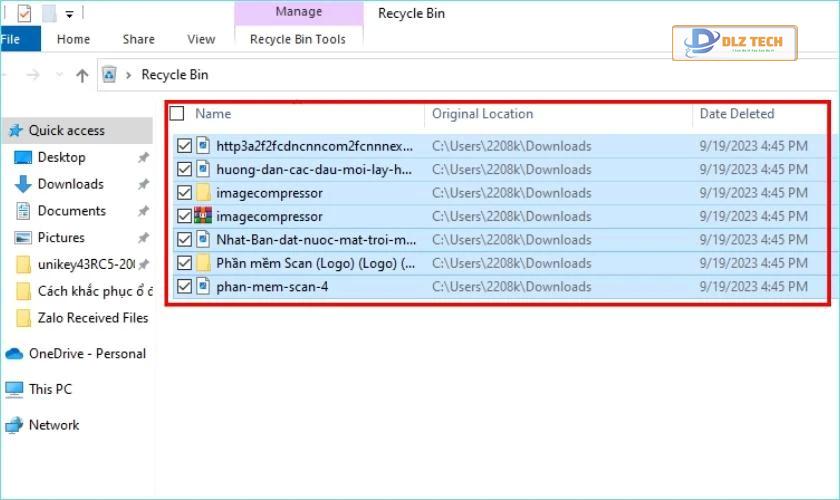
Task: Uncheck the http3a2f2fcdncnncom2fcnnnex file checkbox
Action: (184, 146)
